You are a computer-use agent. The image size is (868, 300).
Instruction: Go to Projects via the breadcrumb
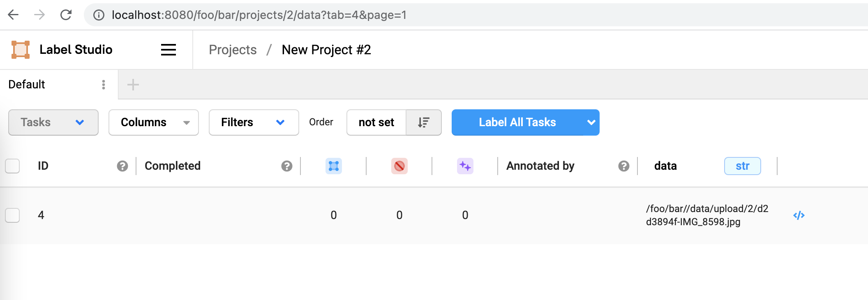tap(232, 49)
